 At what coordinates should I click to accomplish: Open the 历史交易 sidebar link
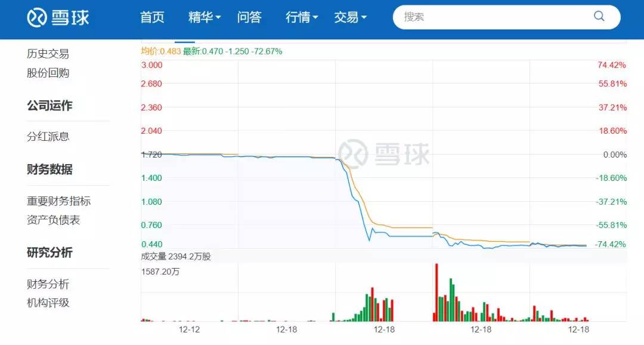click(48, 54)
